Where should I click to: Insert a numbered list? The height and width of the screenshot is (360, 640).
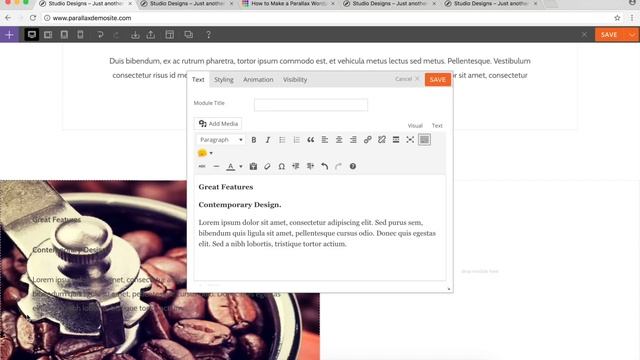(x=296, y=140)
